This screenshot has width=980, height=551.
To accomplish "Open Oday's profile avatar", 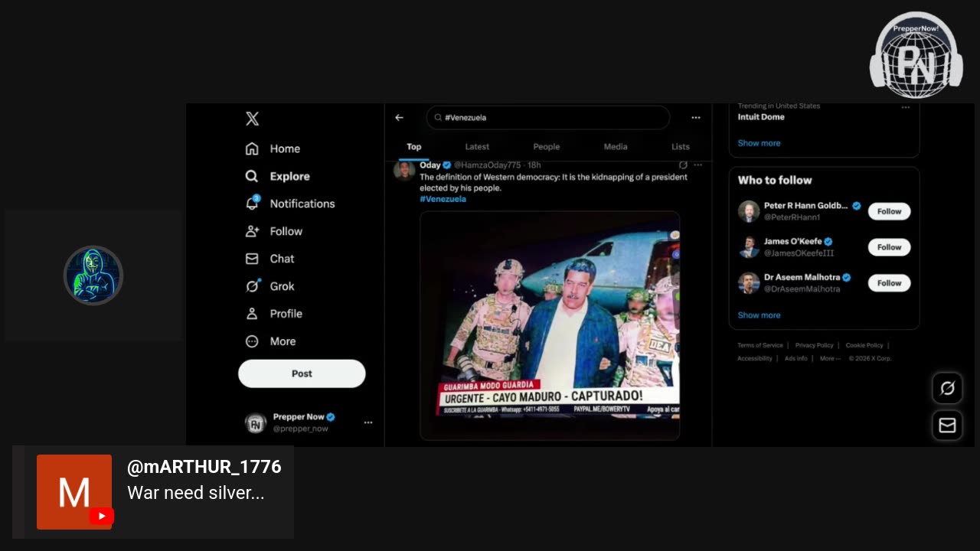I will tap(404, 169).
